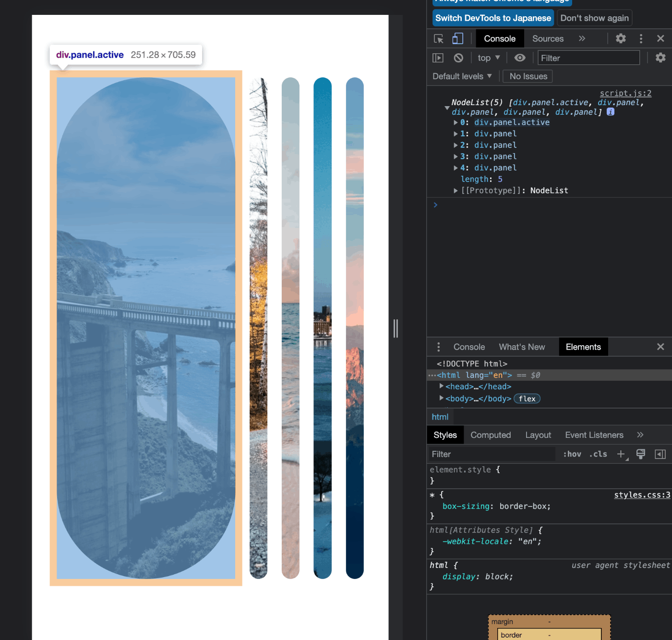The width and height of the screenshot is (672, 640).
Task: Show the console sidebar icon
Action: pyautogui.click(x=438, y=58)
